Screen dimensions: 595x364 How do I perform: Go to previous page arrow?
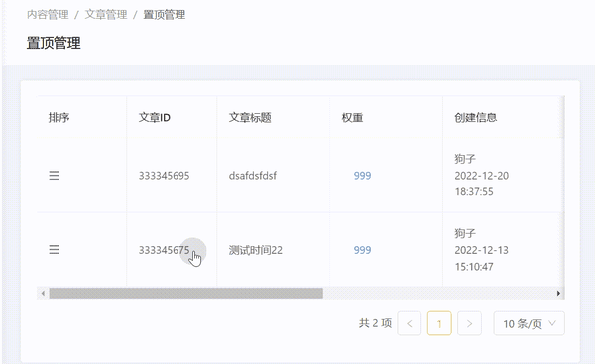[x=409, y=323]
